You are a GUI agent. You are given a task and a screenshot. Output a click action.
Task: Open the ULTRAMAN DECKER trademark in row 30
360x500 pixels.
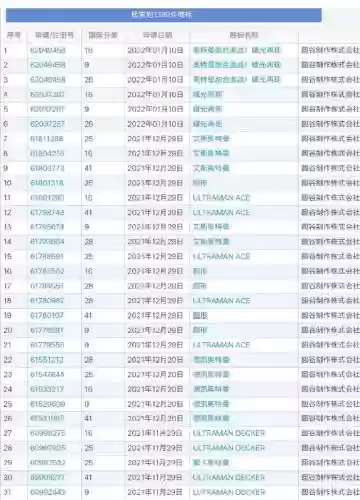[x=229, y=477]
